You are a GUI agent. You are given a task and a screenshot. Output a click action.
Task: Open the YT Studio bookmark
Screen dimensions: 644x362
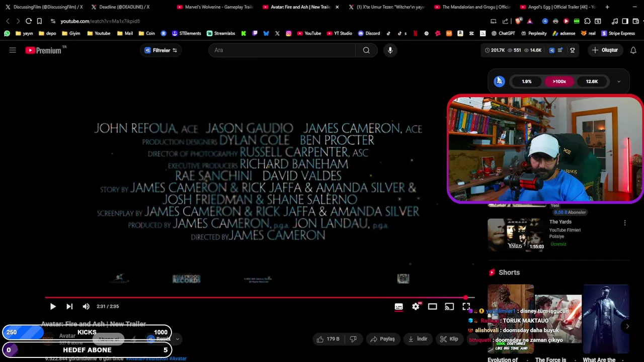(340, 33)
